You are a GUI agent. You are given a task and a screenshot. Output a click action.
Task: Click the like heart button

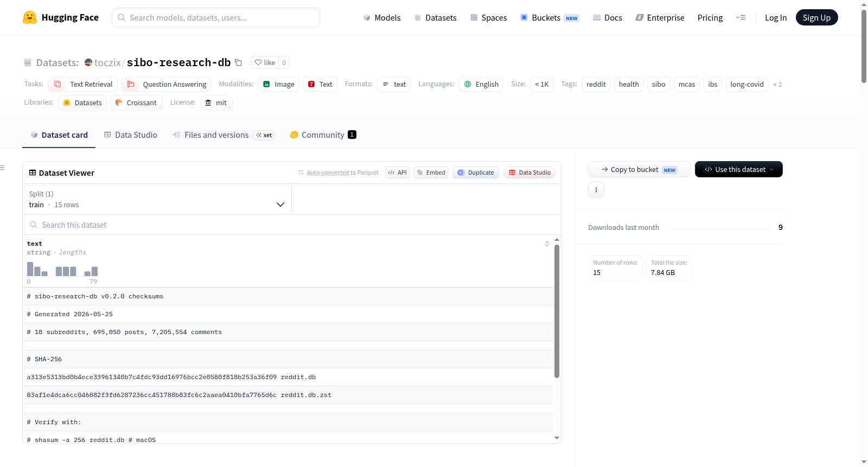(265, 62)
